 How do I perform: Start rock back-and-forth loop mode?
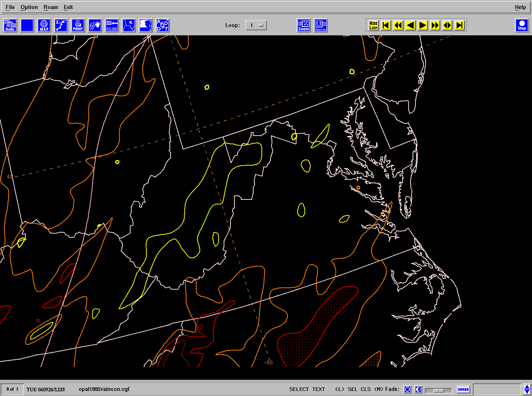pyautogui.click(x=447, y=25)
